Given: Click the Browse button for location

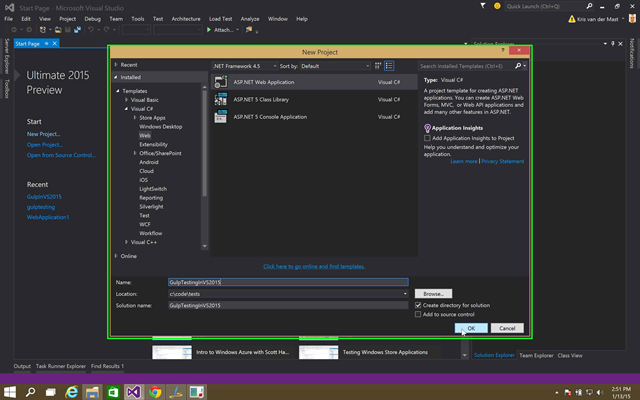Looking at the screenshot, I should 432,294.
